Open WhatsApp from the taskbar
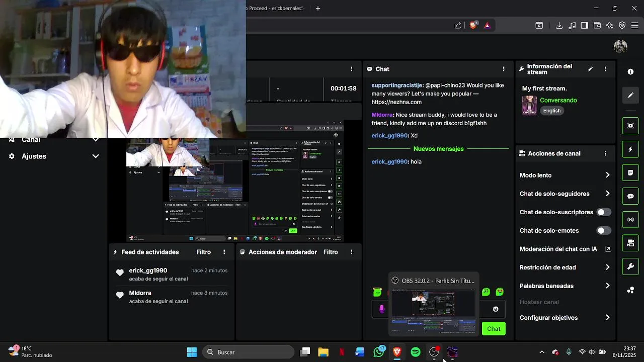This screenshot has height=362, width=644. pos(378,352)
